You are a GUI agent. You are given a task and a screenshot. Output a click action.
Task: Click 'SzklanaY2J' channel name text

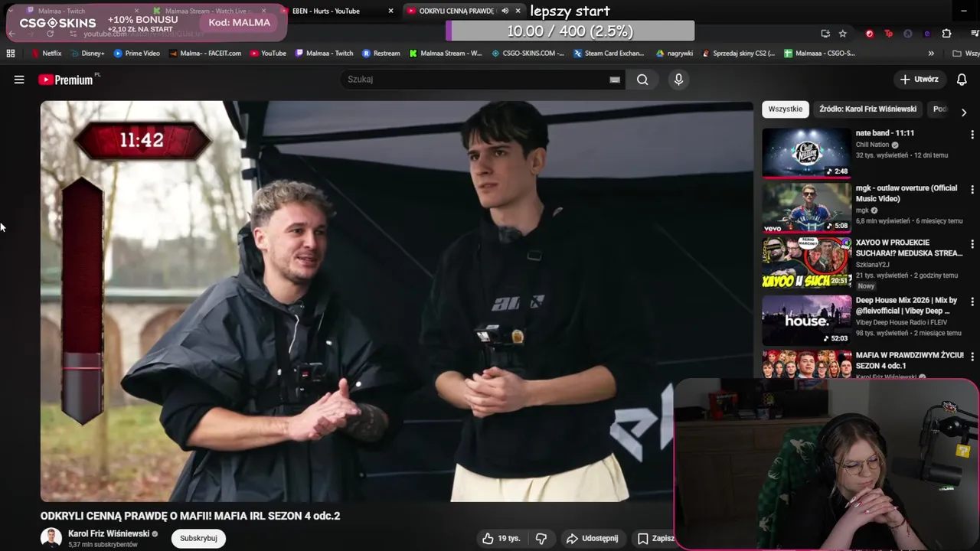(872, 265)
